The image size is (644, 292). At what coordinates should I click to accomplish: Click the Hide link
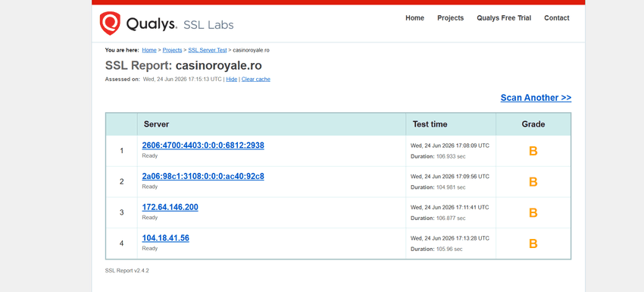point(232,79)
